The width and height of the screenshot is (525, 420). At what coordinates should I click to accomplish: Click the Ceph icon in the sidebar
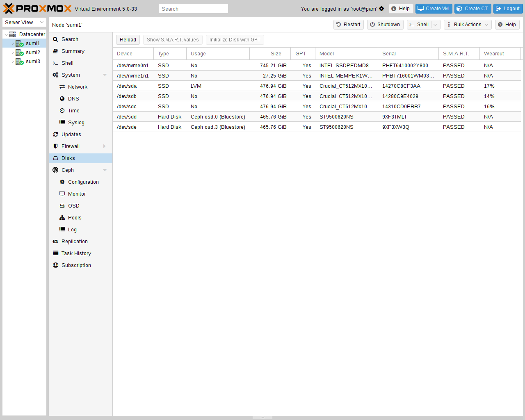55,170
